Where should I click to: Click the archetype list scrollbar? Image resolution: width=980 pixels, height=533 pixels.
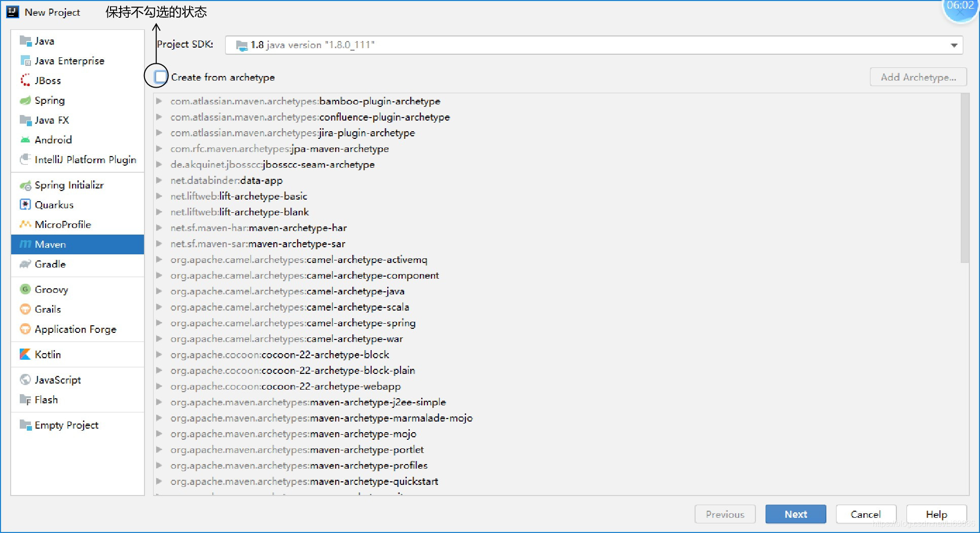tap(965, 178)
